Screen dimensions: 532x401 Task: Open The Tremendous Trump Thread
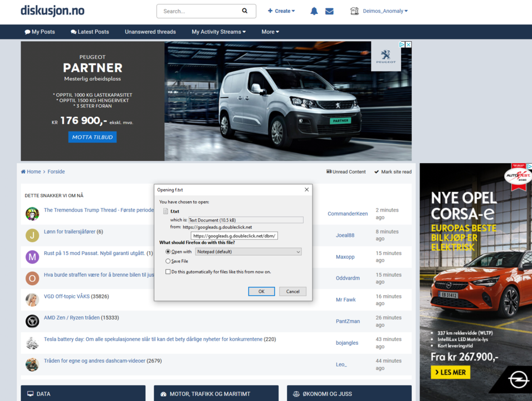pyautogui.click(x=99, y=210)
